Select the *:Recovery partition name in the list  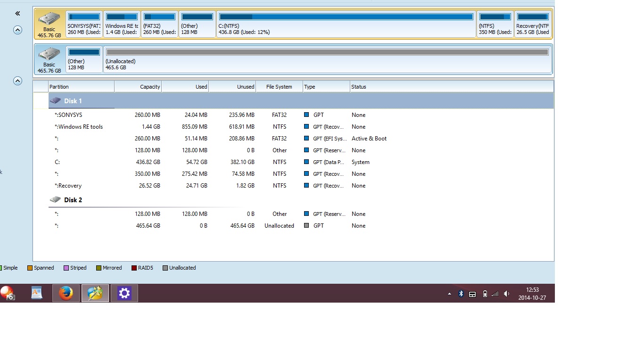pos(68,186)
